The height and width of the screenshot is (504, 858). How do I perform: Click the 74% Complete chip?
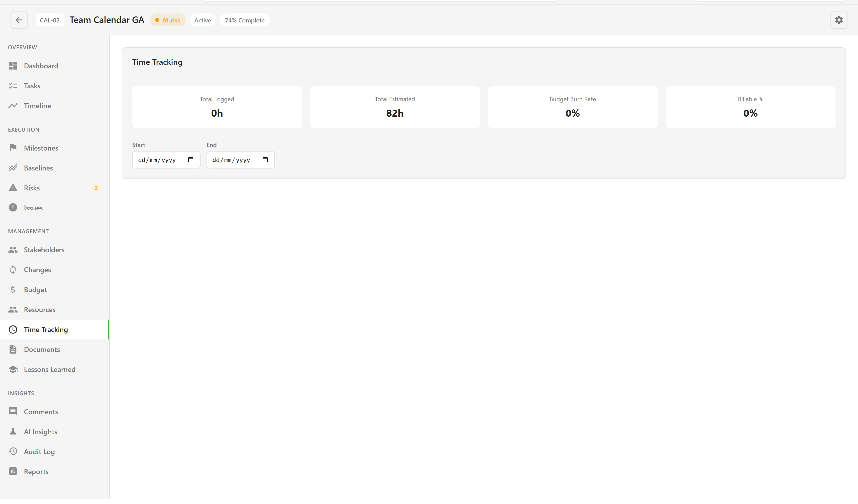pos(244,20)
